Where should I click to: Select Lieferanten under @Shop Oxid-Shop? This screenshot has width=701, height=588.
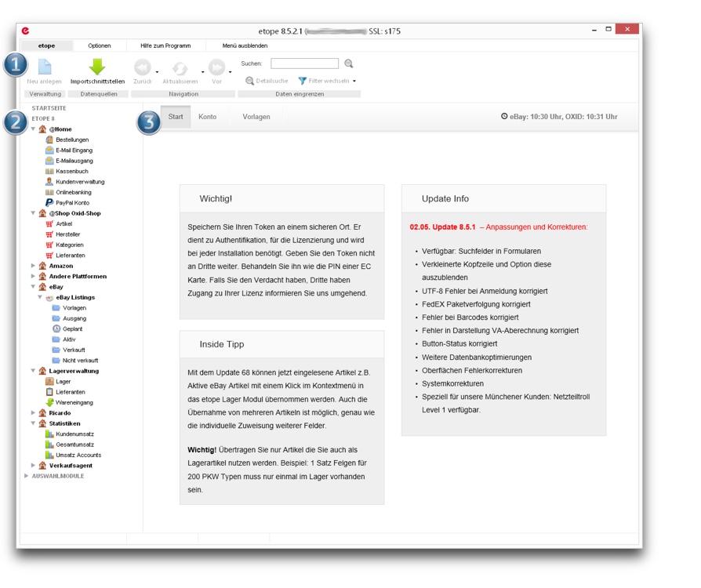coord(71,256)
